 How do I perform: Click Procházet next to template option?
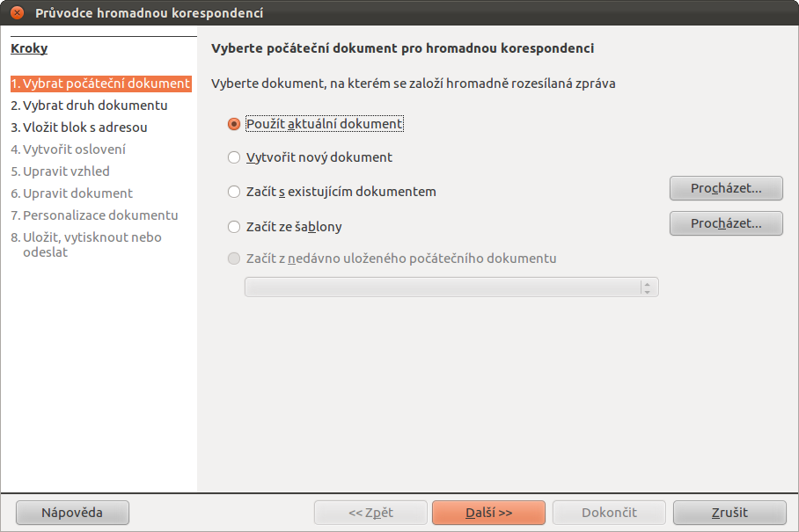(x=726, y=223)
